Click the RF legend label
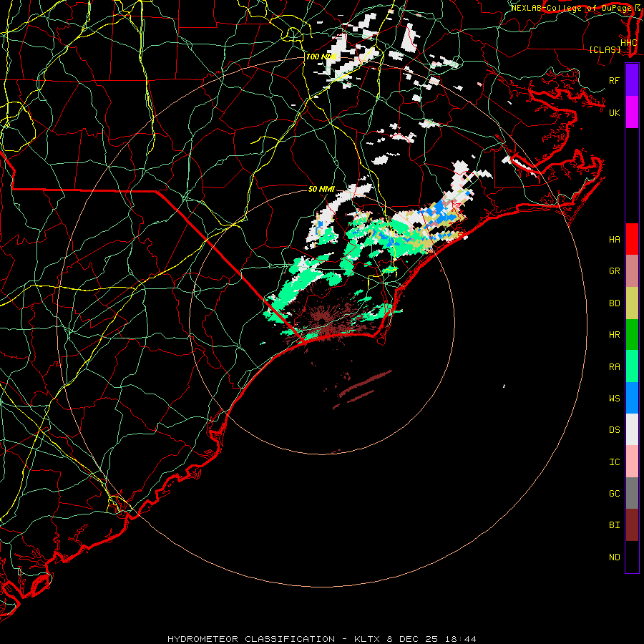644x644 pixels. 615,80
